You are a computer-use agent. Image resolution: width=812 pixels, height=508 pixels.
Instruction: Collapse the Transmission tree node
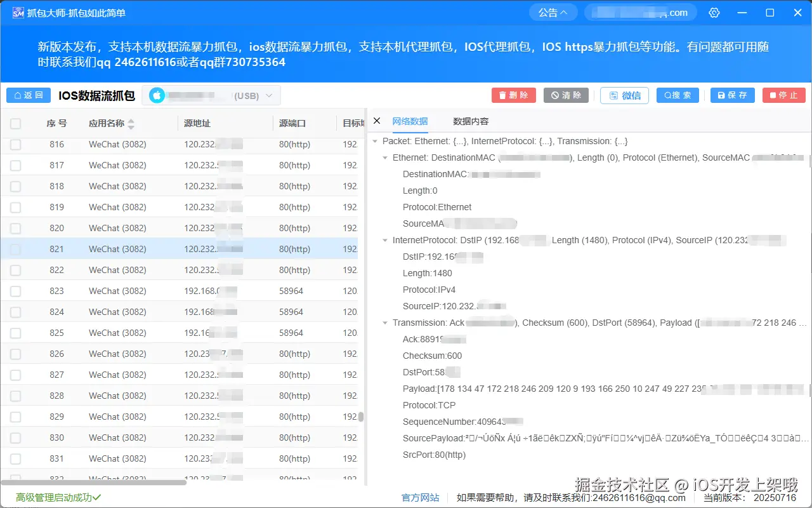(x=385, y=323)
